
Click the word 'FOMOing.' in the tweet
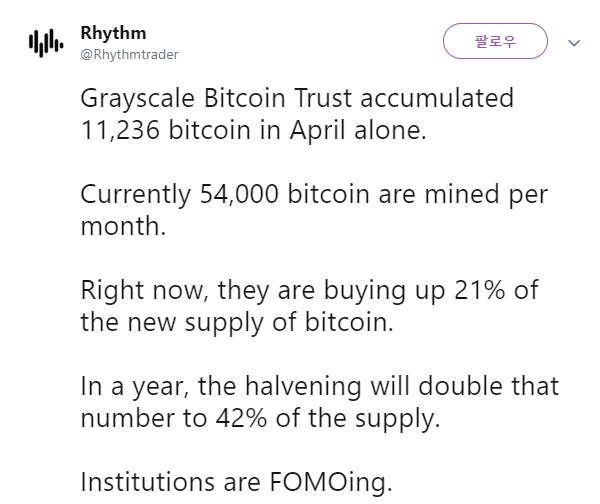[331, 482]
